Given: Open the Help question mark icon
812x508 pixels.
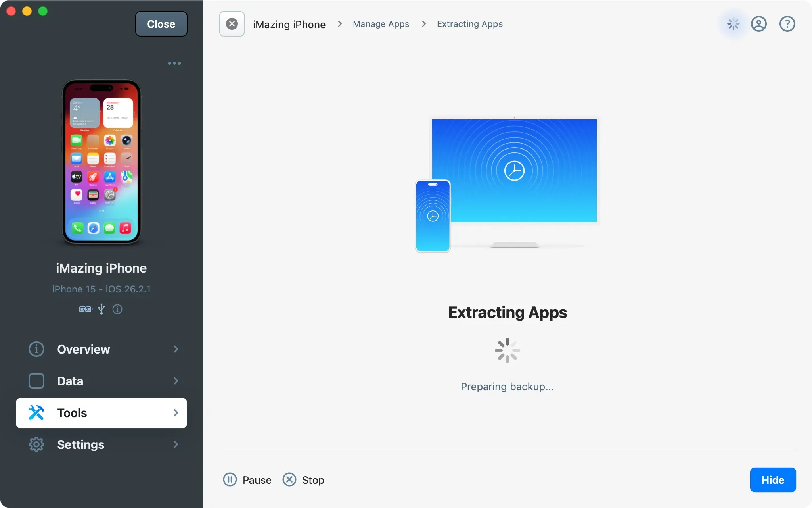Looking at the screenshot, I should [787, 24].
